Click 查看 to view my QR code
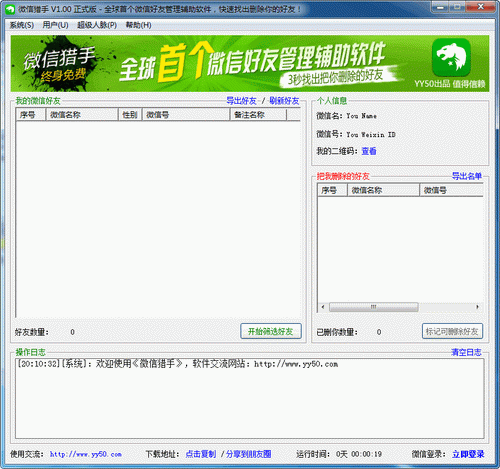 (x=369, y=151)
